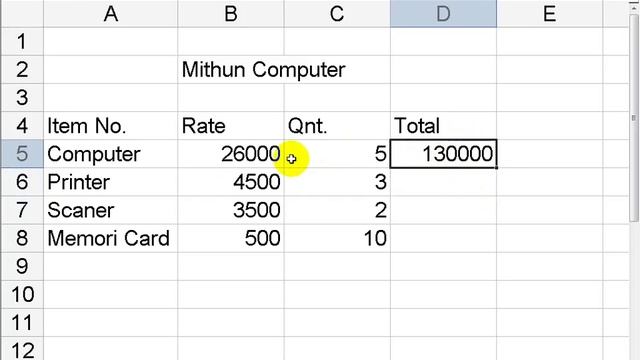
Task: Select the 'Printer' item cell
Action: pos(111,182)
